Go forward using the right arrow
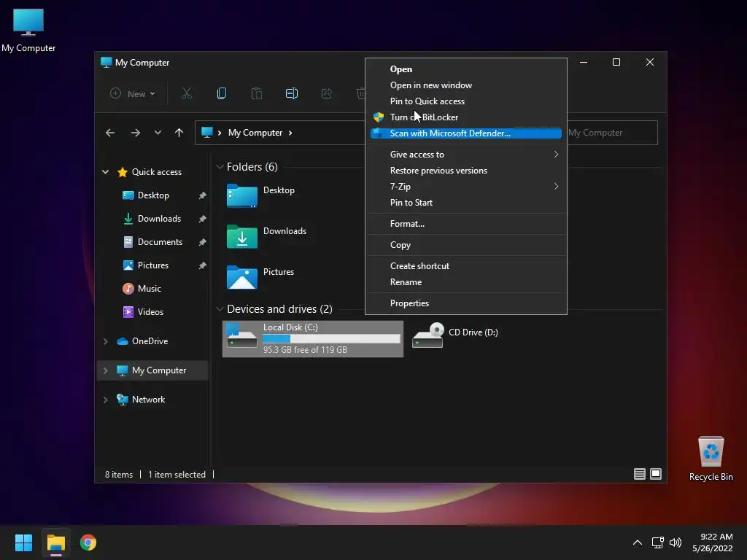This screenshot has height=560, width=747. tap(135, 133)
